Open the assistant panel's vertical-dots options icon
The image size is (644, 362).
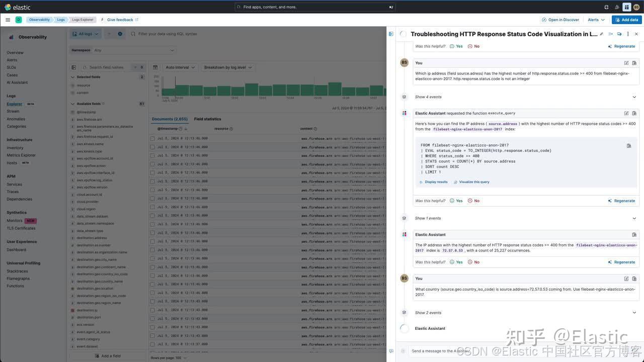point(628,34)
